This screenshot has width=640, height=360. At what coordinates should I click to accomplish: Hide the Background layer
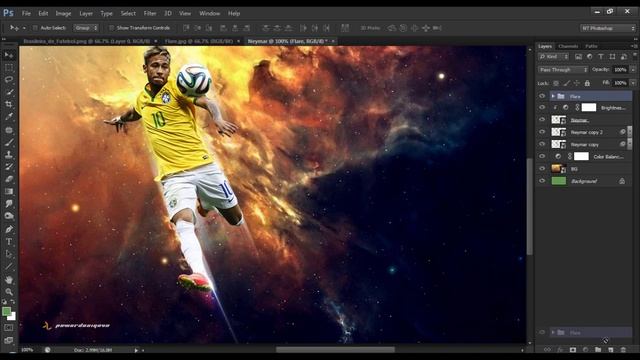click(x=542, y=181)
